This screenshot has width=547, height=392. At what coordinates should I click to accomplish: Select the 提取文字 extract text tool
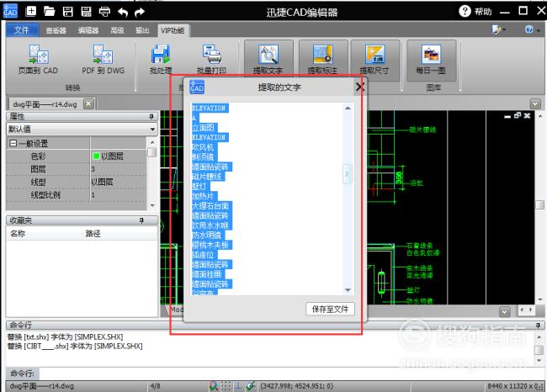pyautogui.click(x=268, y=59)
